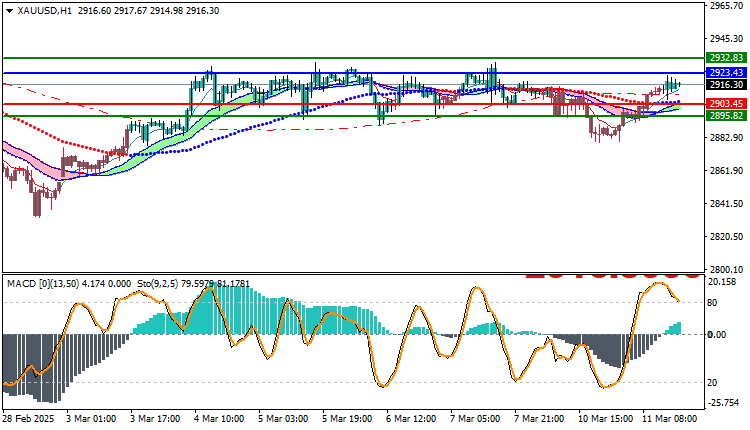
Task: Click the 2916.30 current price label
Action: point(726,85)
